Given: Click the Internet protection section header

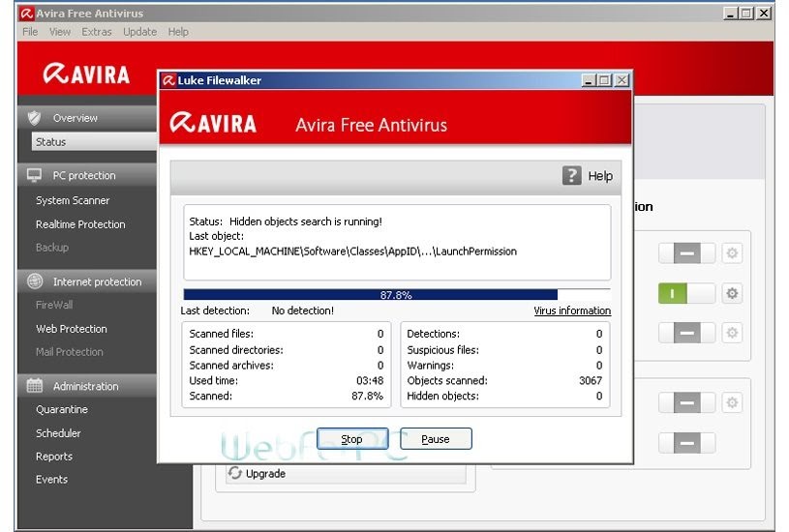Looking at the screenshot, I should 87,281.
